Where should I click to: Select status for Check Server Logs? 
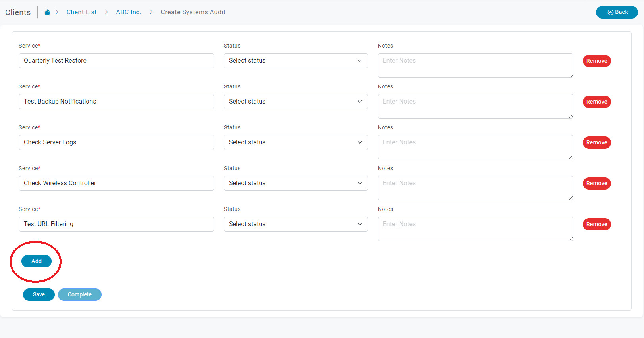296,142
